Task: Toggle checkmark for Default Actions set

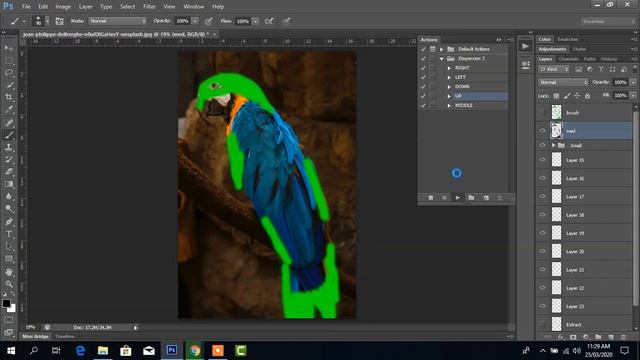Action: click(423, 49)
